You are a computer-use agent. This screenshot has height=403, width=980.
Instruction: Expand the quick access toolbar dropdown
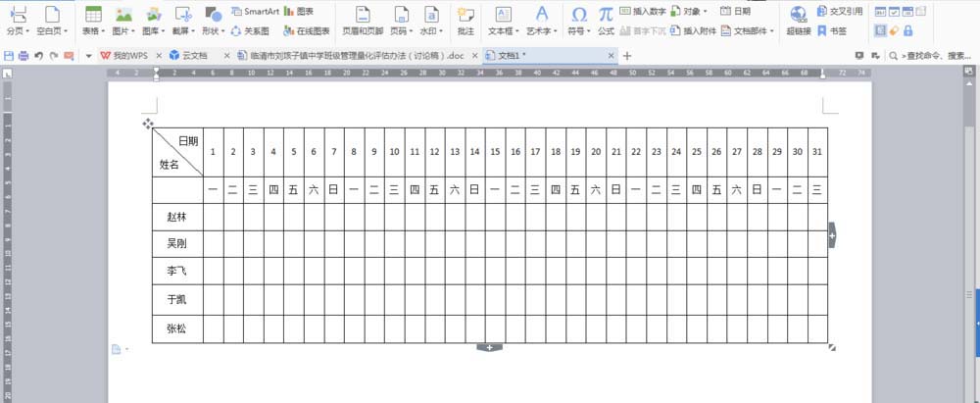pyautogui.click(x=89, y=56)
